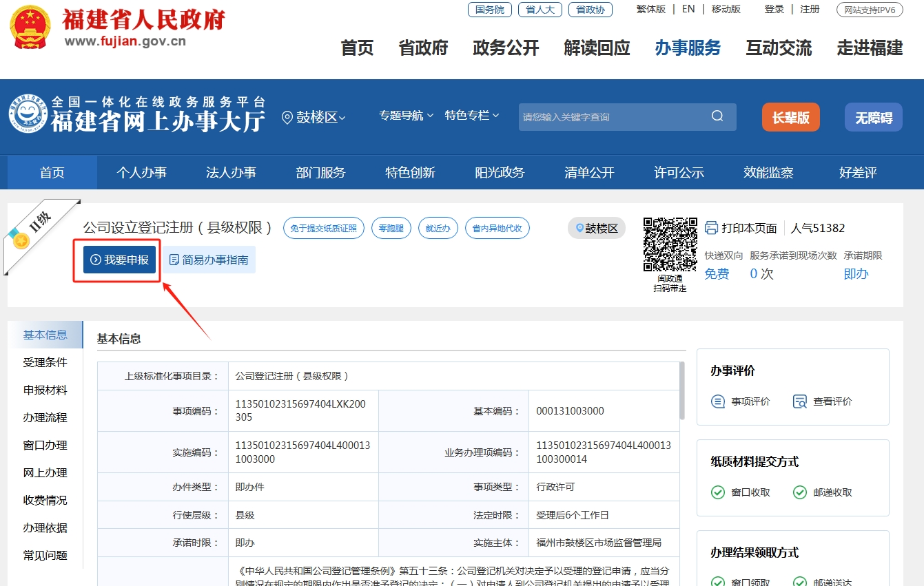Click the 简易办事指南 document icon
The width and height of the screenshot is (924, 586).
[x=174, y=260]
